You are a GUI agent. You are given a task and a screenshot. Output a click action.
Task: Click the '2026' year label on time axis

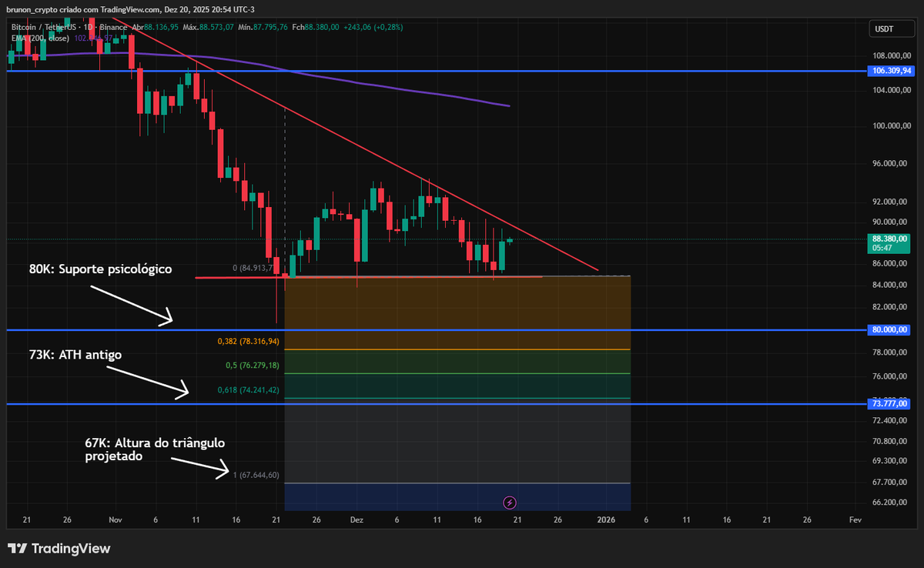606,520
